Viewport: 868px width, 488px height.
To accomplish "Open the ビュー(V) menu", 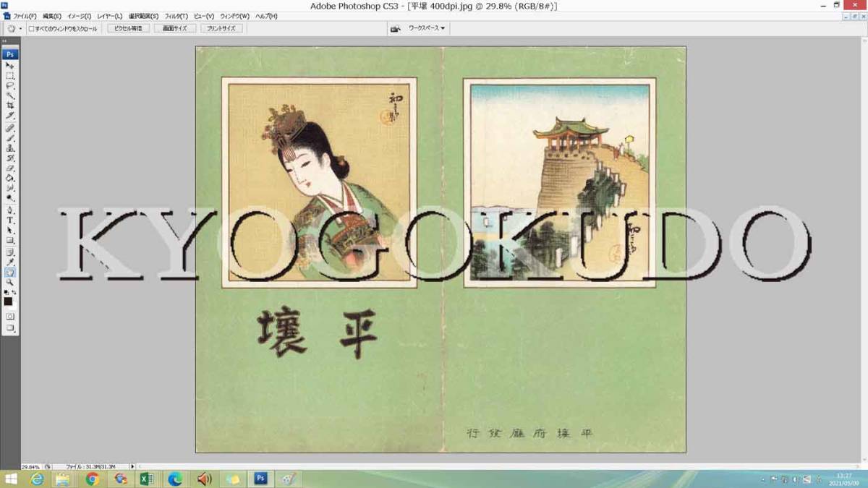I will (204, 16).
